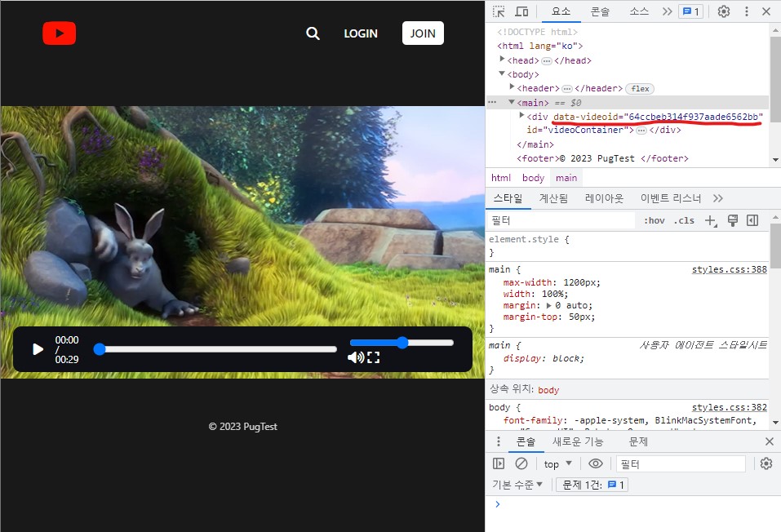Open the issues badge showing 1
Screen dimensions: 781x532
point(690,11)
